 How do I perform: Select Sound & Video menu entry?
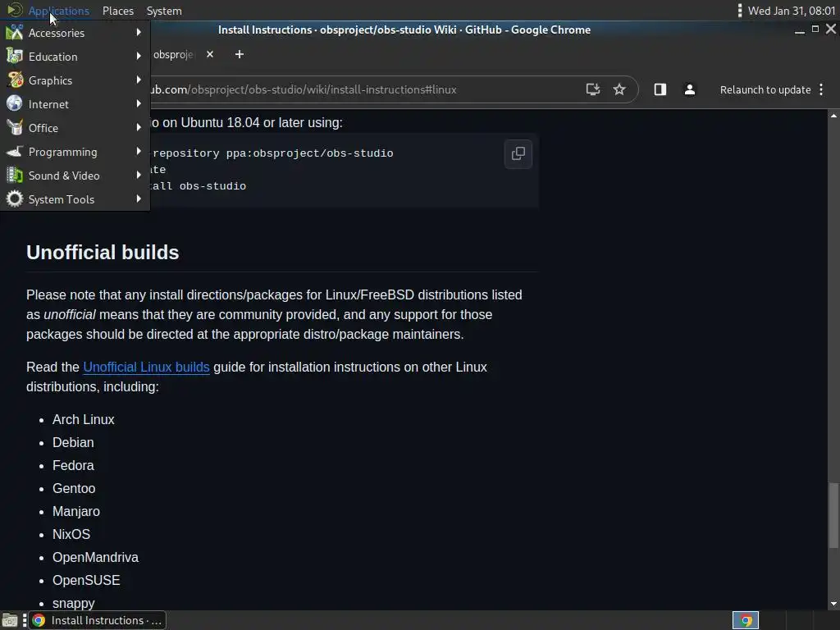click(75, 176)
